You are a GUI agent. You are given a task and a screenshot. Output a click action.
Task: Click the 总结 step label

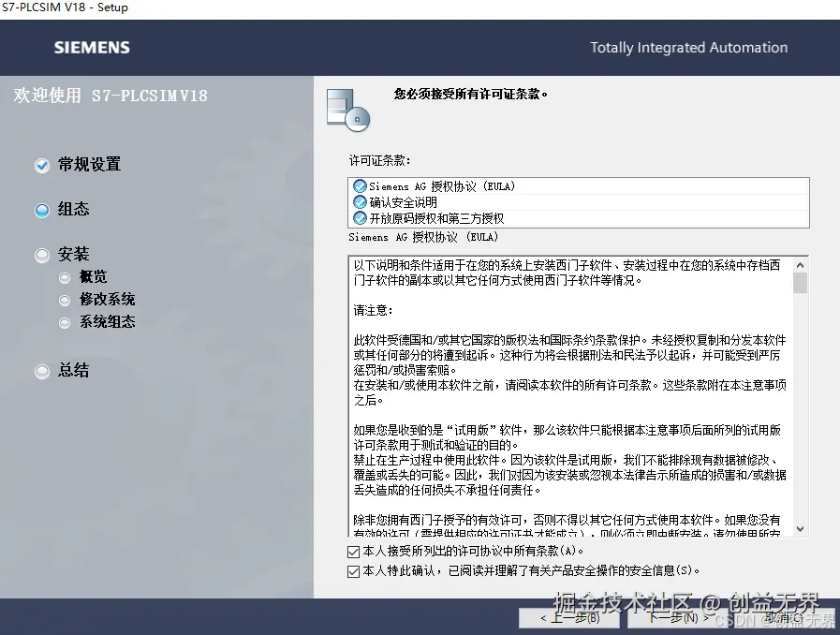(x=73, y=370)
